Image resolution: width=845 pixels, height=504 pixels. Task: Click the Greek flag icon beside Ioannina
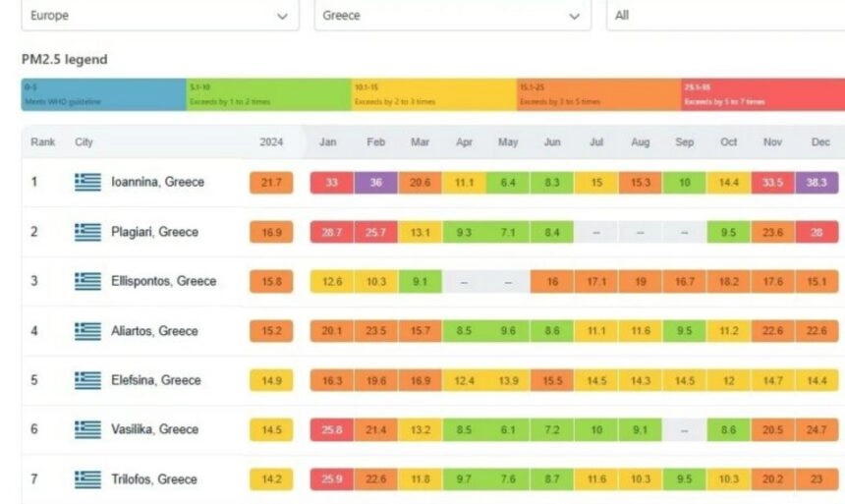[87, 182]
